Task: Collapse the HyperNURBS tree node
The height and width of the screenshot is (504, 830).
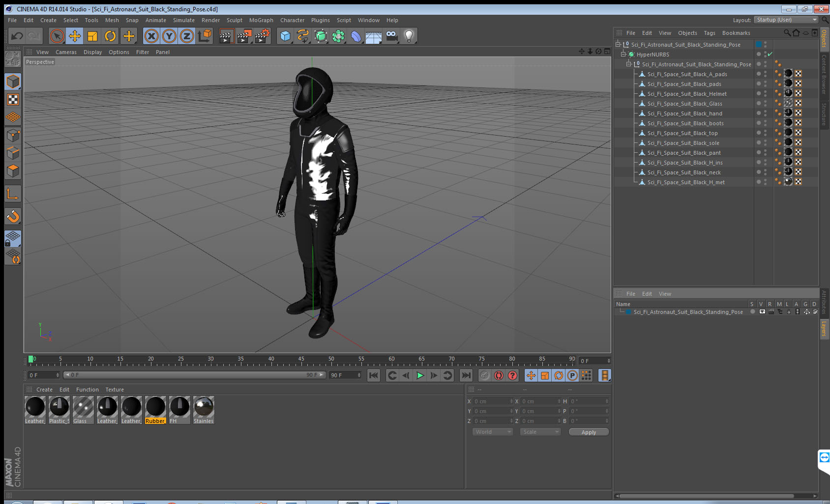Action: 623,54
